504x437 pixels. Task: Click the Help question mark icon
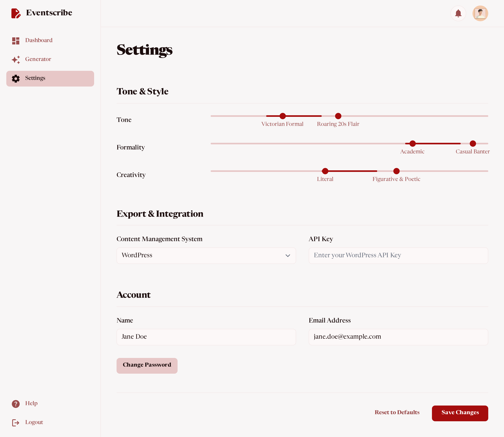[x=16, y=404]
